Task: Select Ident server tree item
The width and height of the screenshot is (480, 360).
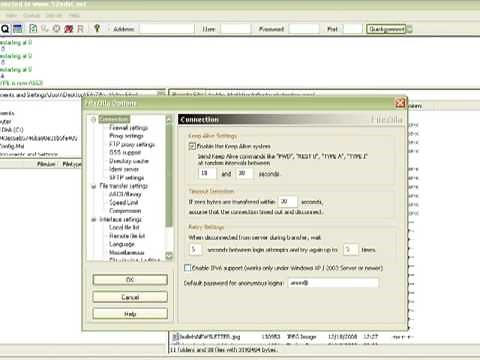Action: [124, 169]
